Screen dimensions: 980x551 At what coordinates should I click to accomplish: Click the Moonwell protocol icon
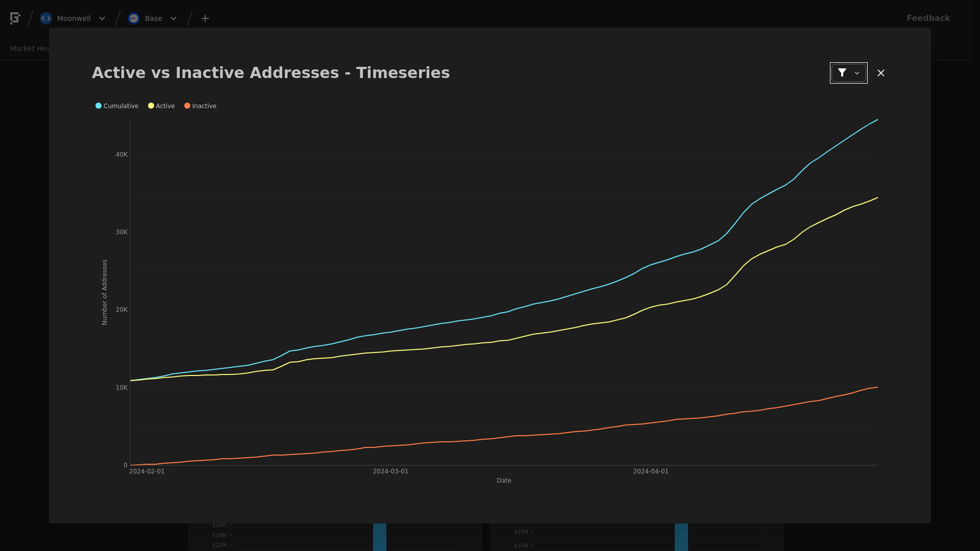click(x=46, y=18)
